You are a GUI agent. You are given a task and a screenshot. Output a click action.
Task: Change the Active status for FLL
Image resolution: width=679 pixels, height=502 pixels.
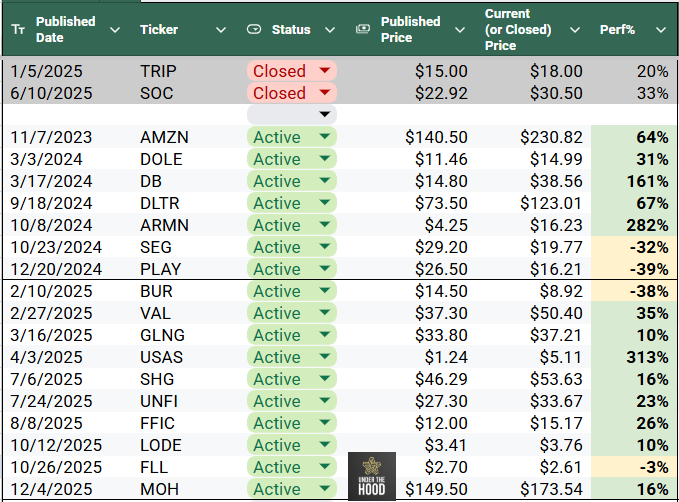292,467
